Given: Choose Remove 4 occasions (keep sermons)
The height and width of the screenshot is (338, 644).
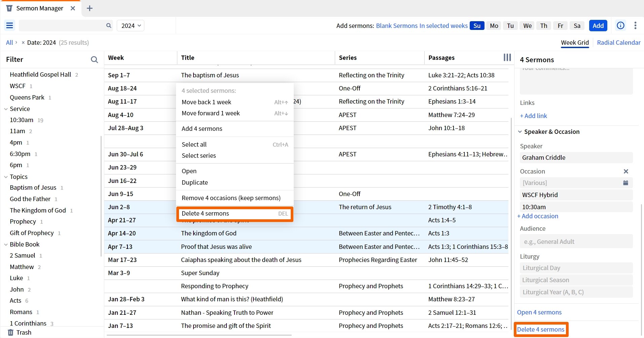Looking at the screenshot, I should click(235, 198).
